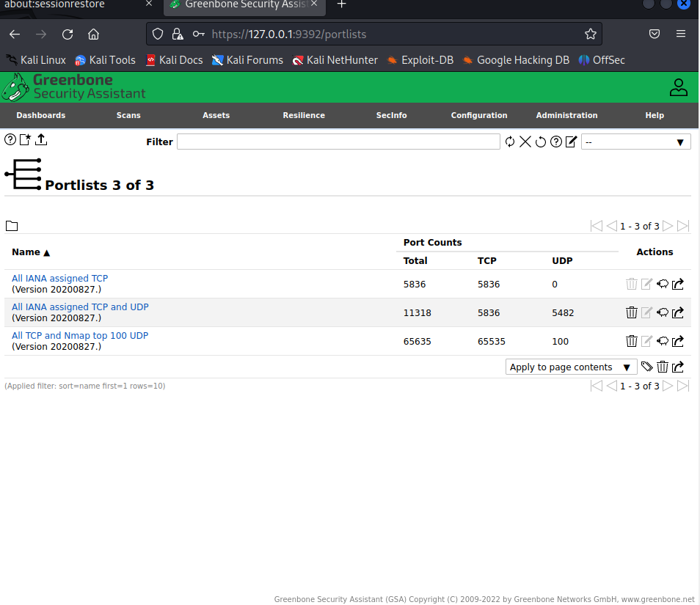The width and height of the screenshot is (700, 605).
Task: Go to the next page using the top pagination arrow
Action: pos(668,226)
